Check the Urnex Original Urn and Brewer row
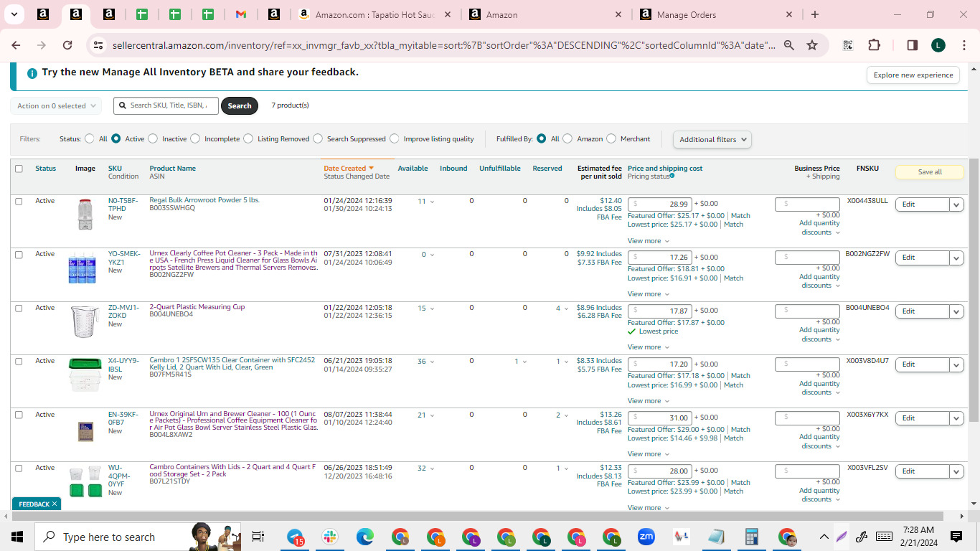 click(x=19, y=415)
